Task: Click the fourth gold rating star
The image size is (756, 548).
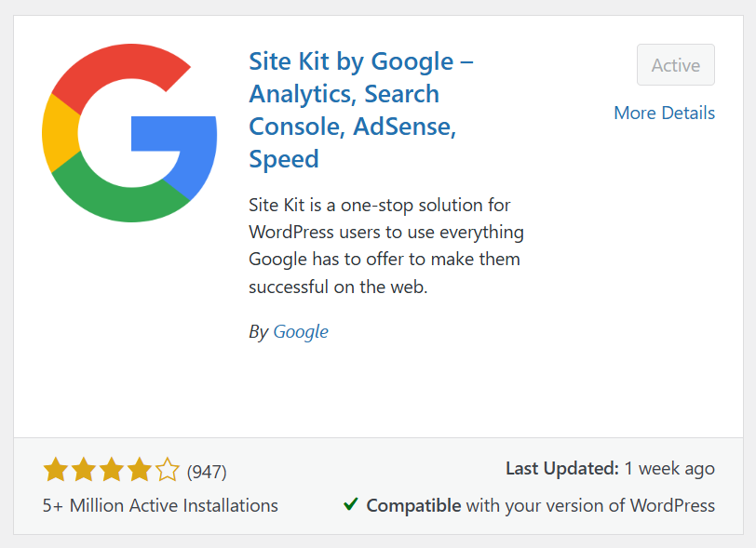Action: coord(140,470)
